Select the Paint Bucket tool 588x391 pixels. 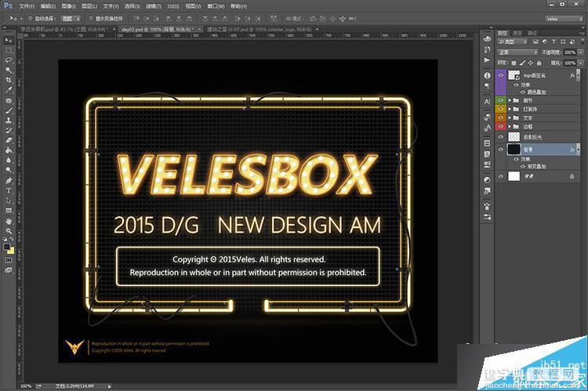[9, 150]
